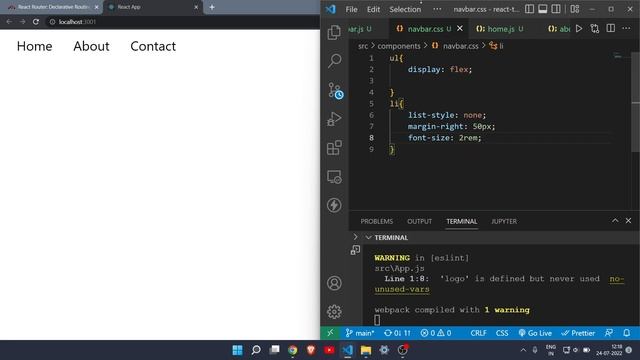The height and width of the screenshot is (360, 640).
Task: Switch to the navbar.css tab
Action: pos(425,29)
